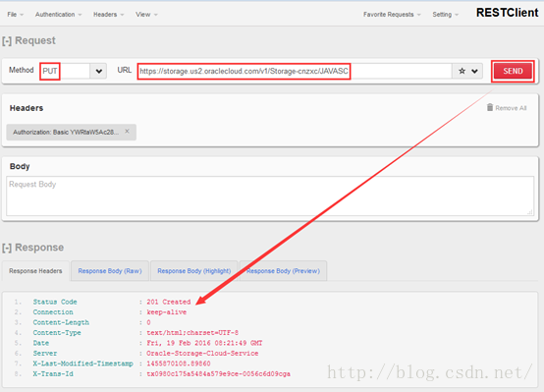Screen dimensions: 544x392
Task: Click Remove All headers
Action: pyautogui.click(x=511, y=108)
